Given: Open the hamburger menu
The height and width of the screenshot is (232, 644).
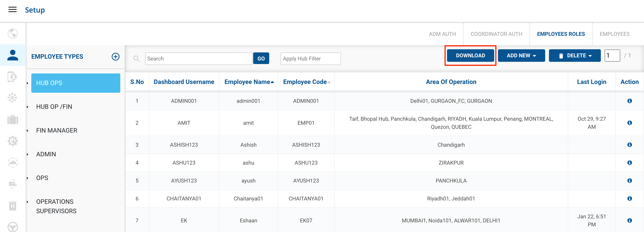Looking at the screenshot, I should [12, 9].
